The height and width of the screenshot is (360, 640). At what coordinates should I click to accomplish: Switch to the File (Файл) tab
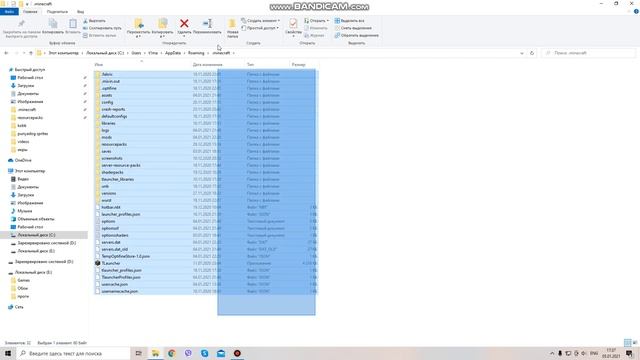pos(9,12)
